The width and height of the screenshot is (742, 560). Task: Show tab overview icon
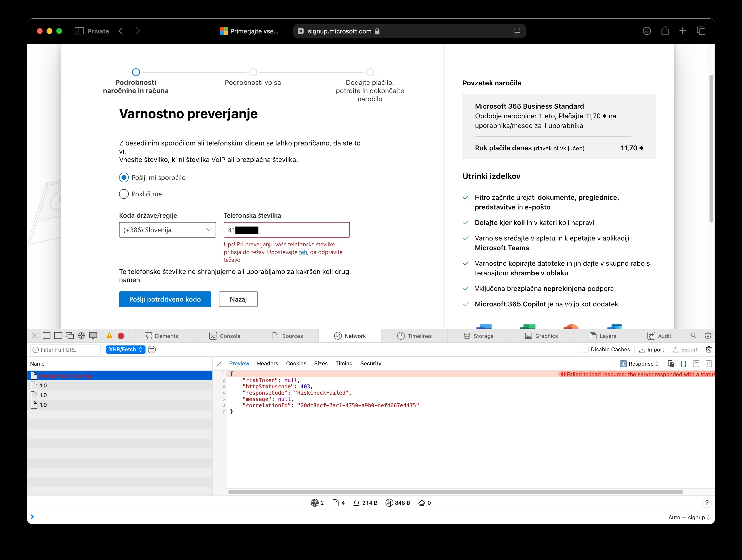[x=701, y=31]
